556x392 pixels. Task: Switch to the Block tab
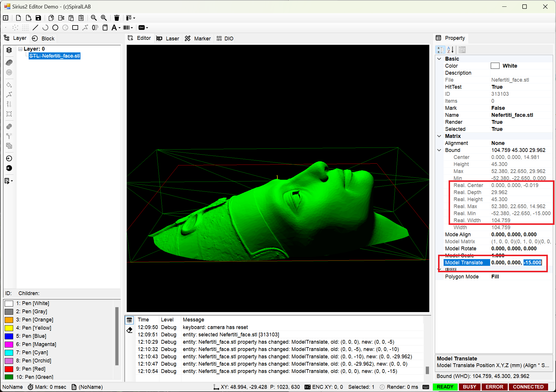coord(43,38)
